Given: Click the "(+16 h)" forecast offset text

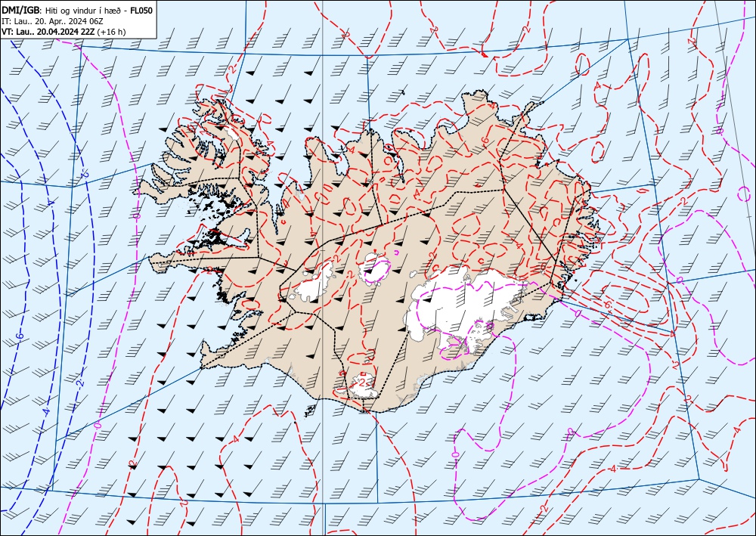Looking at the screenshot, I should pos(111,32).
